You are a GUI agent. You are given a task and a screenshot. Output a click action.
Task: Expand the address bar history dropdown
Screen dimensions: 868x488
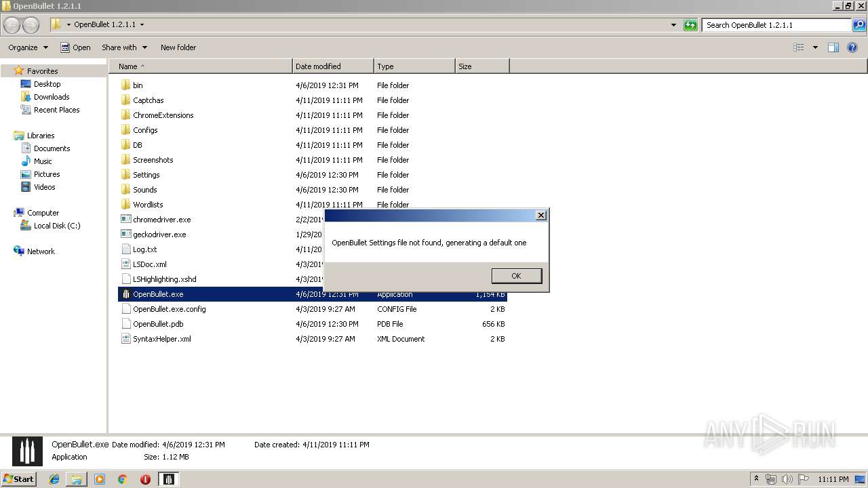673,25
